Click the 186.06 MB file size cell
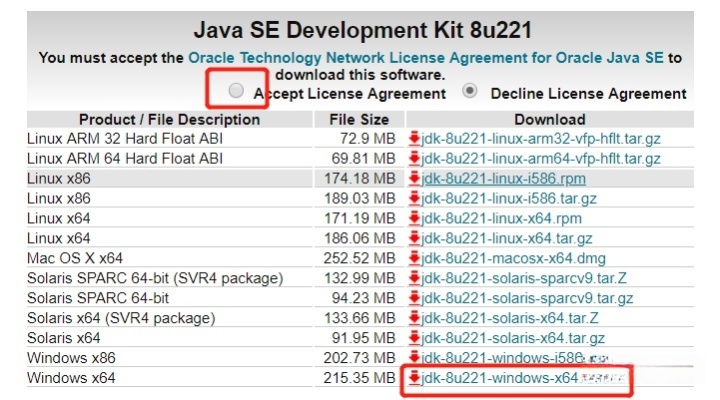 coord(360,238)
